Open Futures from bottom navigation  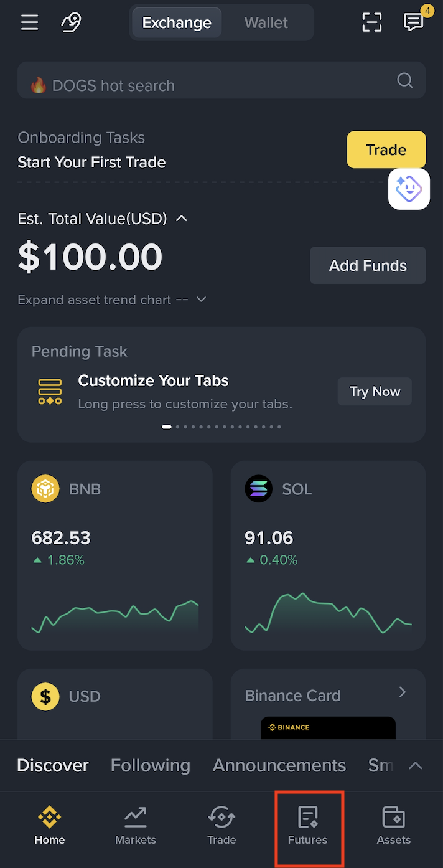point(308,826)
